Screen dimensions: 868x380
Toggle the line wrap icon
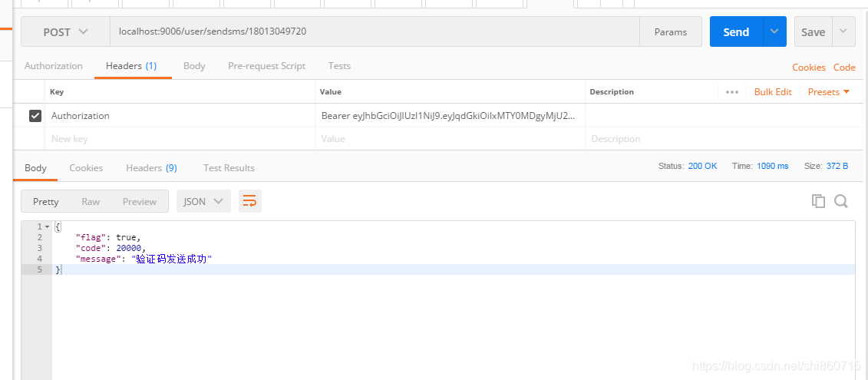tap(249, 202)
